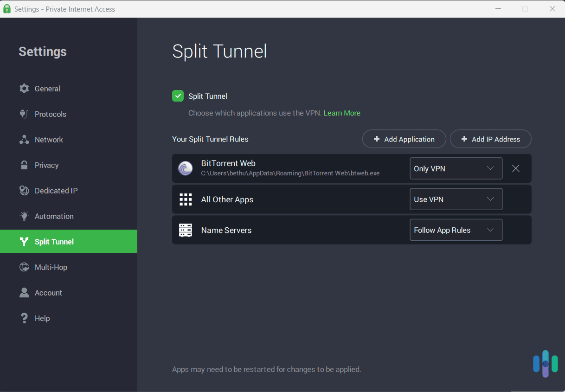Open Automation via the lightbulb icon
565x392 pixels.
point(24,216)
